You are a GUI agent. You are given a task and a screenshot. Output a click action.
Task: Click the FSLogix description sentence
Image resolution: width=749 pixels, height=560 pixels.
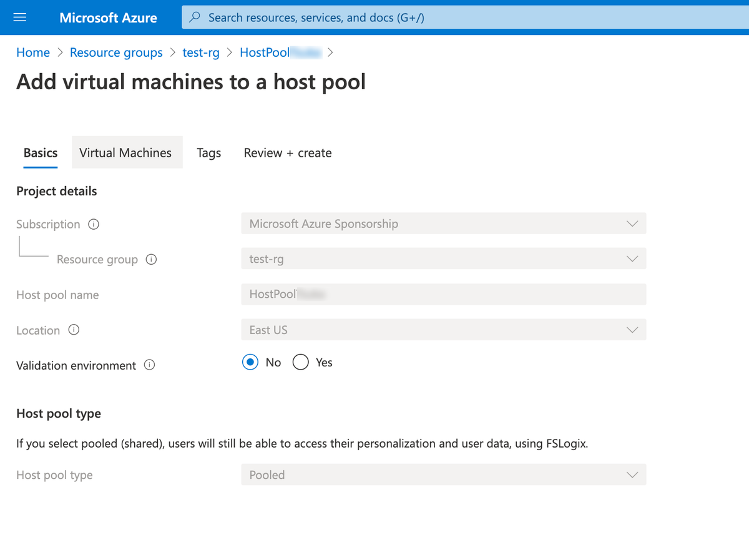[302, 444]
